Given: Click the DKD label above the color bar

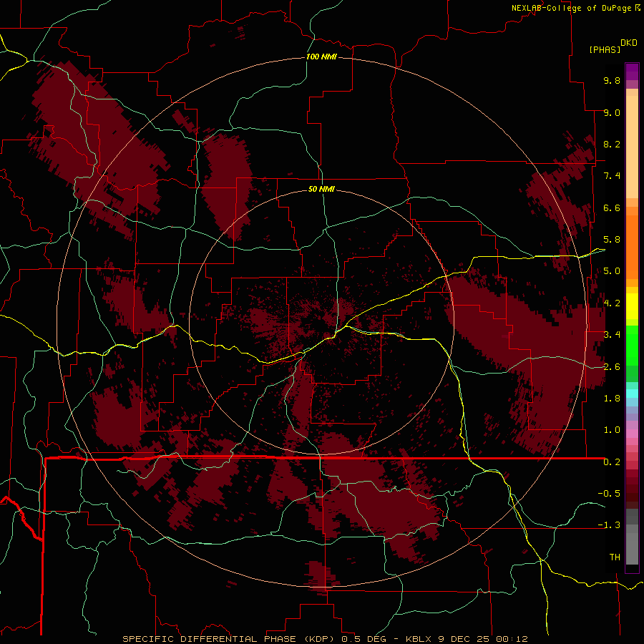Looking at the screenshot, I should (x=629, y=42).
